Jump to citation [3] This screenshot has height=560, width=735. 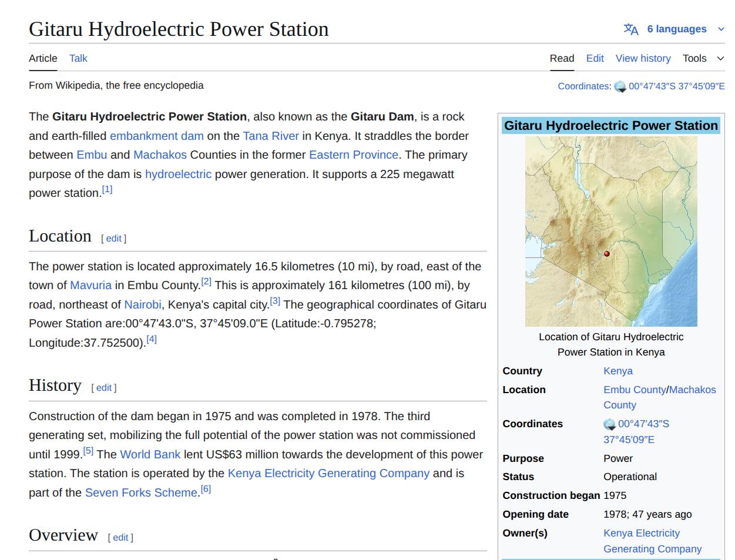click(275, 301)
